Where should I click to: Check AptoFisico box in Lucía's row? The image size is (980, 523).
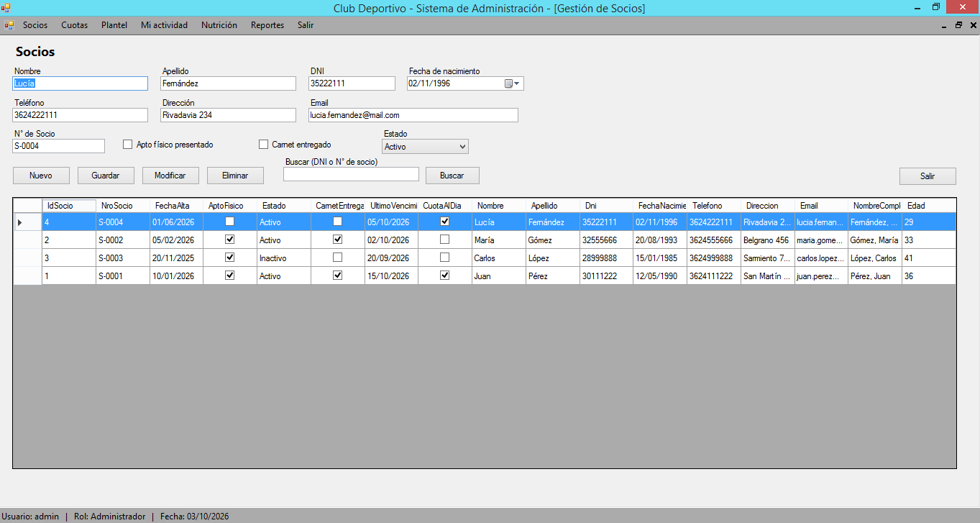tap(230, 222)
